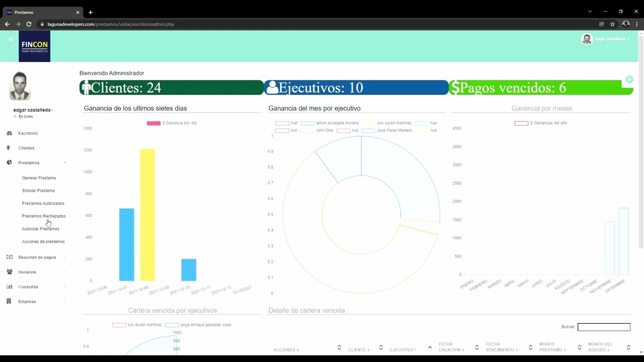Toggle 'John Doe' legend item
This screenshot has width=644, height=362.
[x=317, y=131]
